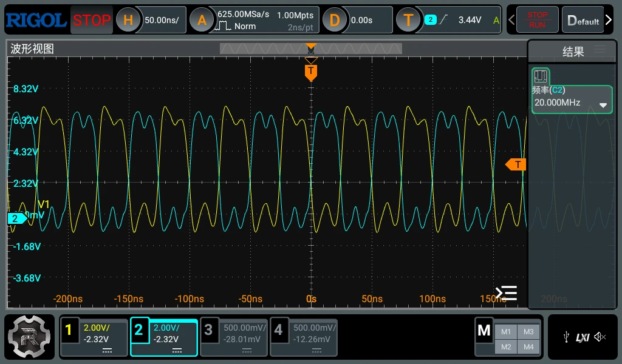Click the trigger level marker T at right edge

[x=516, y=164]
